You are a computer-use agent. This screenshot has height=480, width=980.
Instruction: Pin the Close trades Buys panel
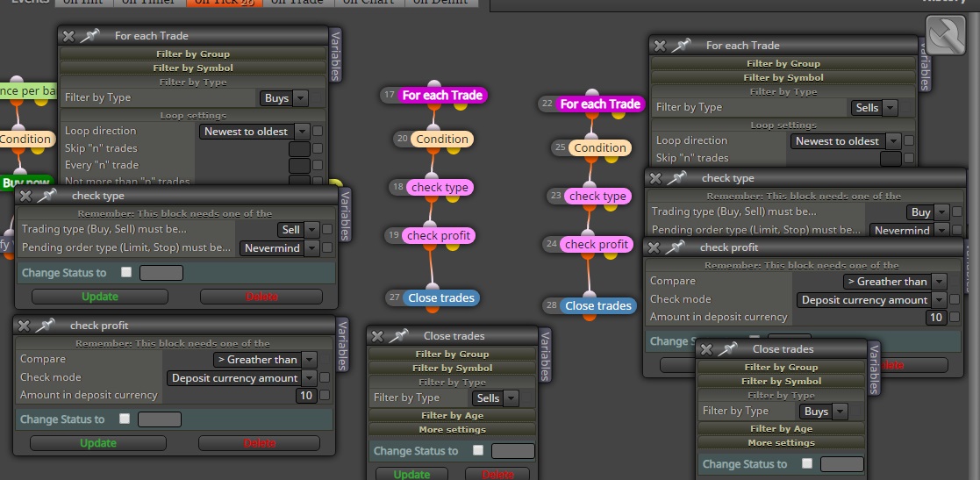(x=727, y=348)
